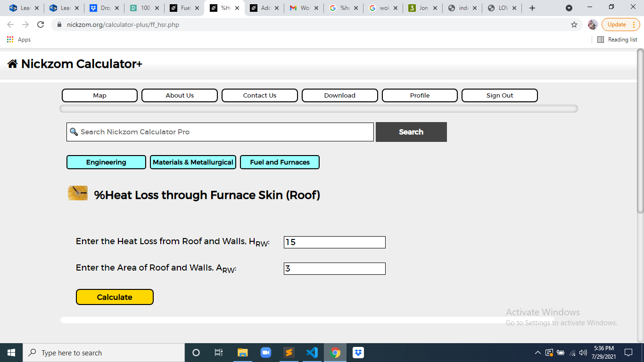Open Sublime Text from the taskbar
644x362 pixels.
(289, 353)
